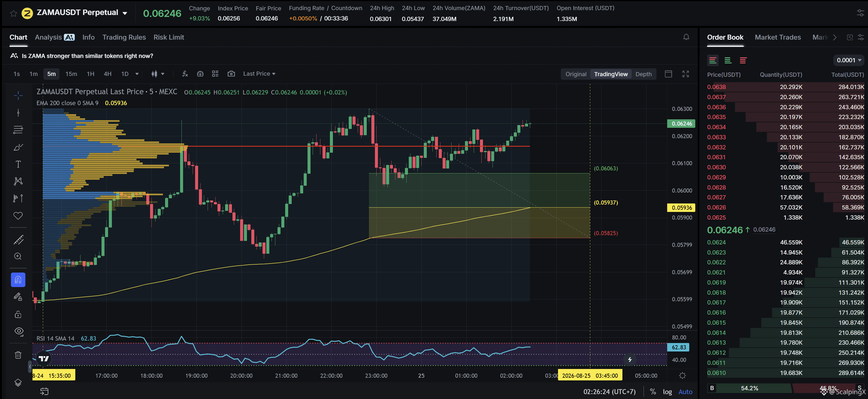Select the brush drawing tool

[18, 147]
